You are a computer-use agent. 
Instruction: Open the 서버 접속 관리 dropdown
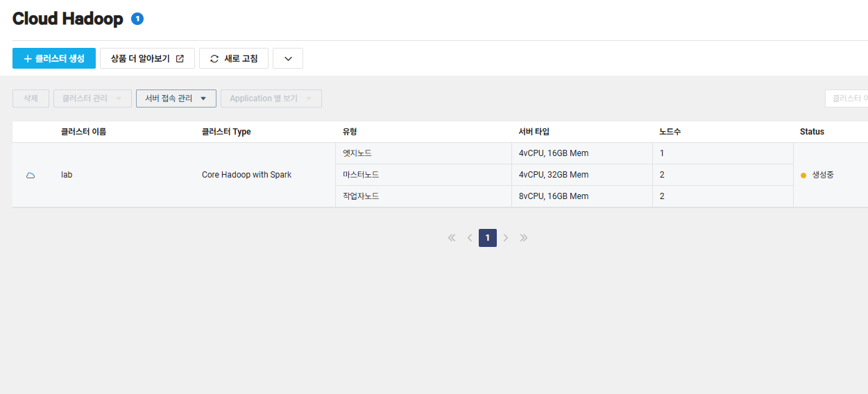click(176, 98)
